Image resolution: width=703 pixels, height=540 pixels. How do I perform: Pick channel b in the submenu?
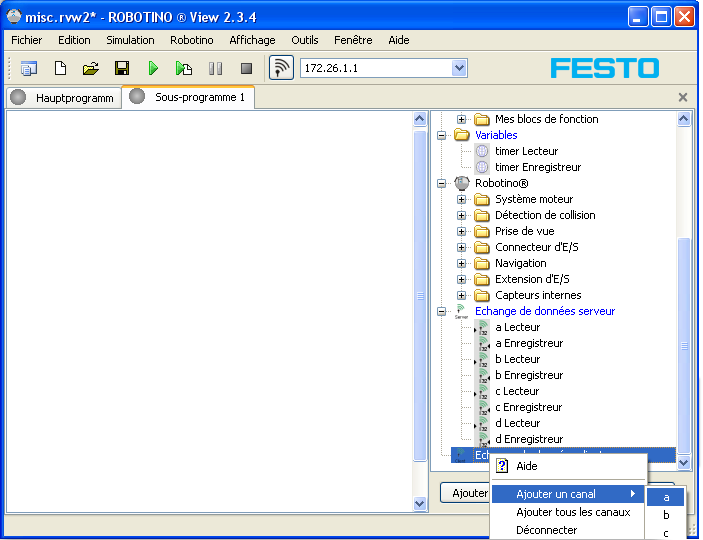tap(666, 515)
